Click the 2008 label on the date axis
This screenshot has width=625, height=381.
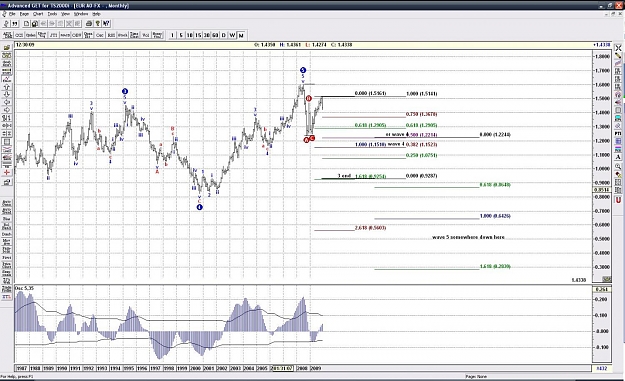(x=303, y=368)
